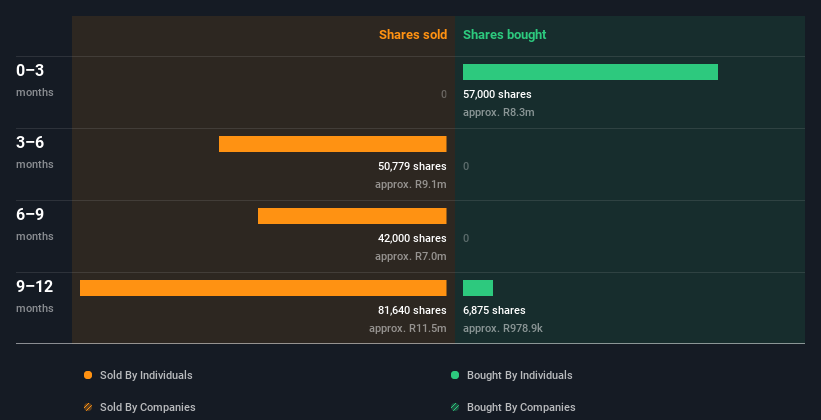Click the orange Sold By Individuals legend dot
The image size is (821, 420).
[88, 375]
